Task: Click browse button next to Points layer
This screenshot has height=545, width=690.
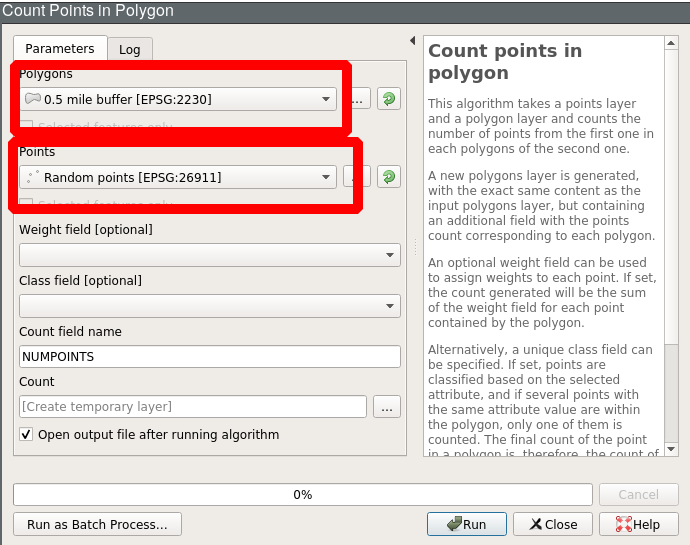Action: (x=354, y=177)
